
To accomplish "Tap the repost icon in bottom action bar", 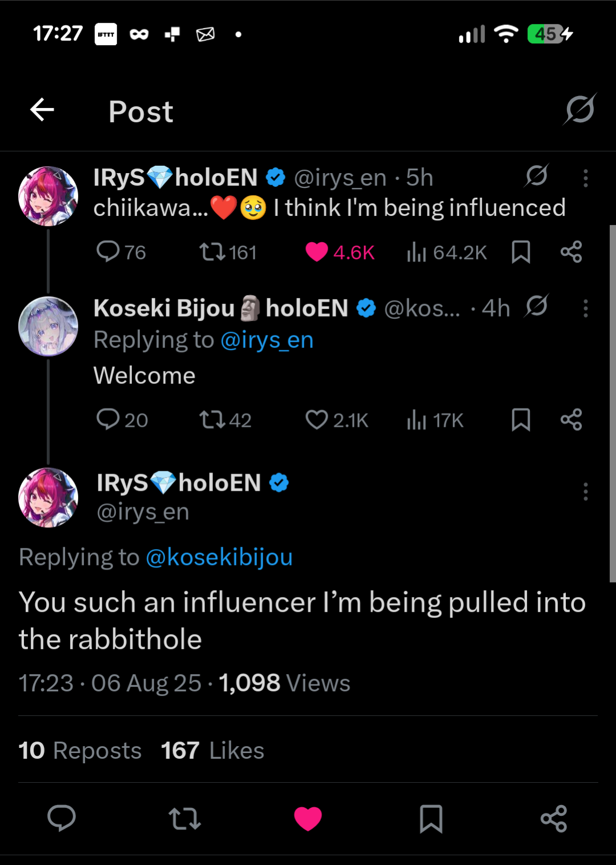I will click(x=184, y=818).
